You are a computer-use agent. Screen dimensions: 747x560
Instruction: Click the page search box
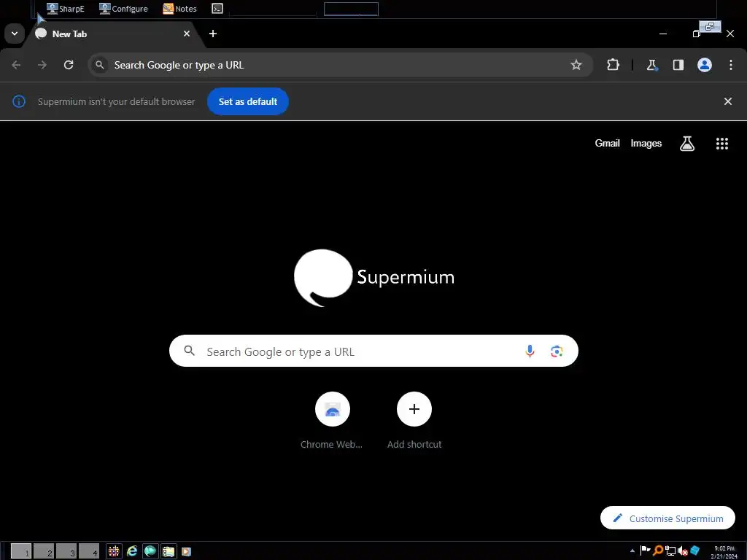pos(373,351)
